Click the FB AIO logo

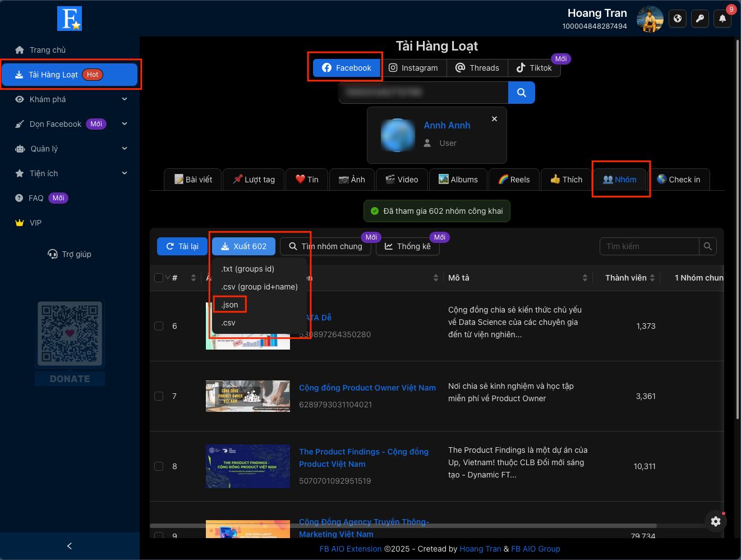[x=70, y=19]
